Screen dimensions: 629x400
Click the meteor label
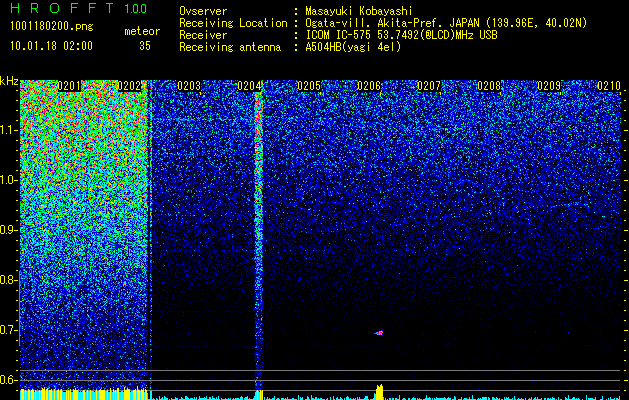click(142, 31)
